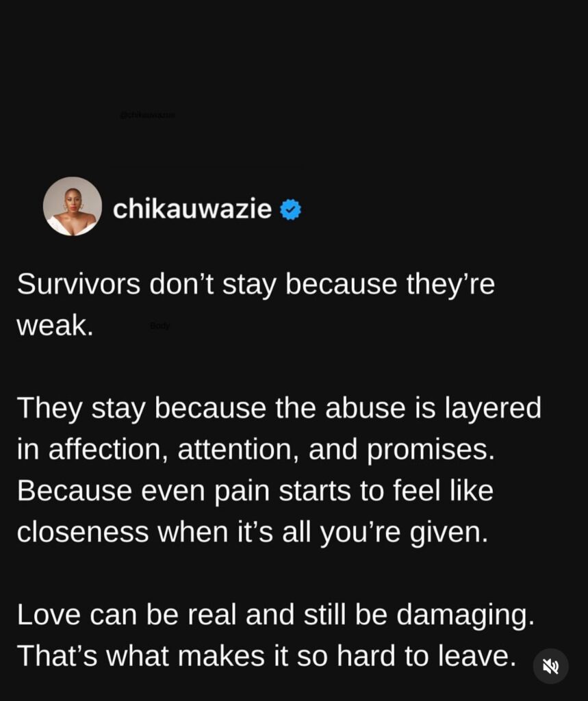Click the word layered

(x=493, y=408)
